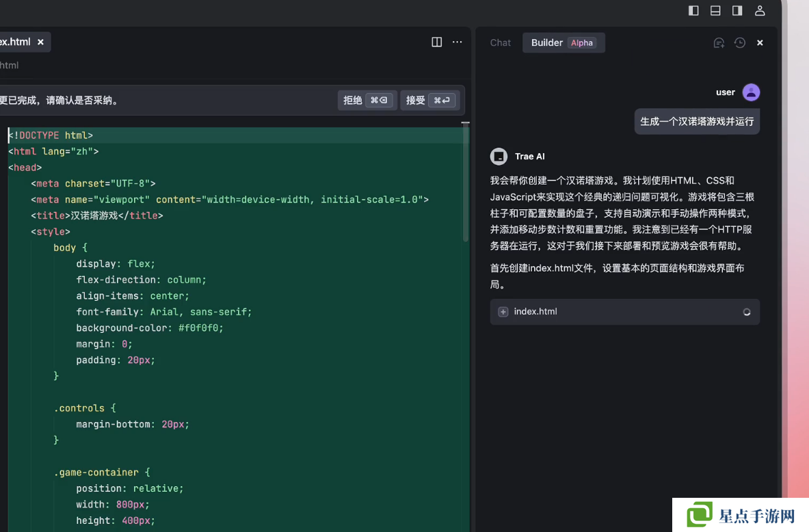Click the loading spinner on index.html card
The width and height of the screenshot is (809, 532).
[x=747, y=312]
